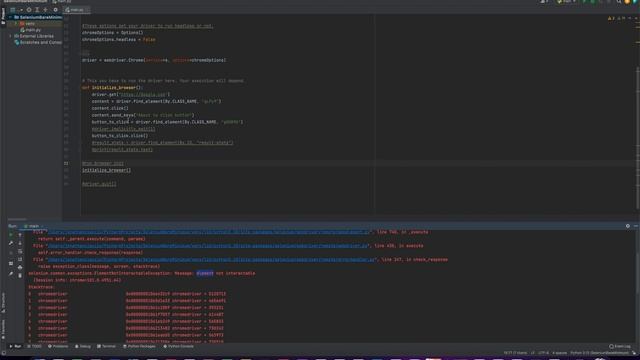This screenshot has height=360, width=640.
Task: Open Project panel gear settings
Action: pyautogui.click(x=56, y=10)
